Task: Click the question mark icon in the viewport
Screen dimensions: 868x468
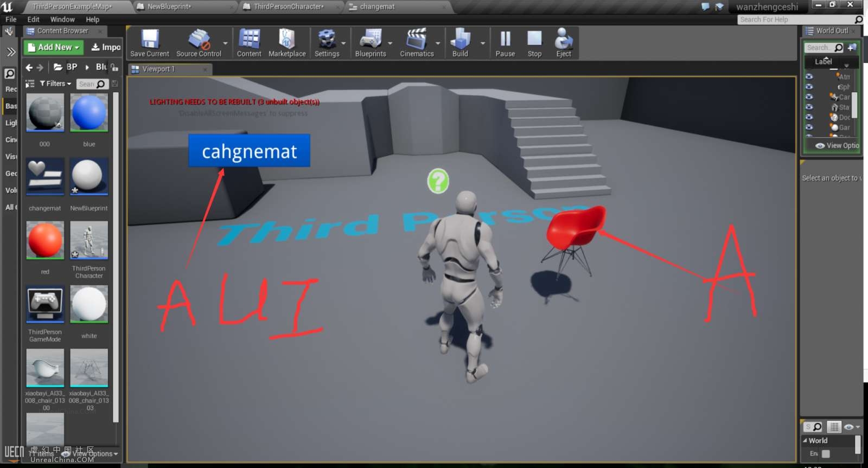Action: pyautogui.click(x=438, y=181)
